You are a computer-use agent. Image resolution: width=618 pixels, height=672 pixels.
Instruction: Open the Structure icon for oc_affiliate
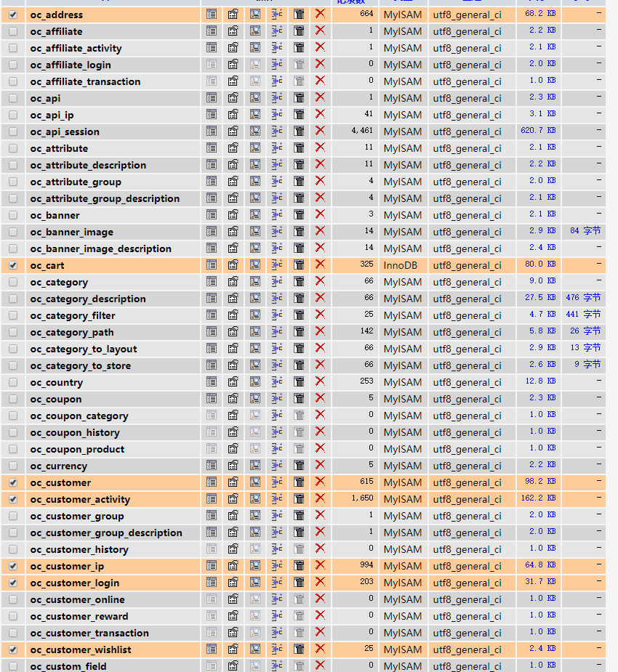pos(233,31)
